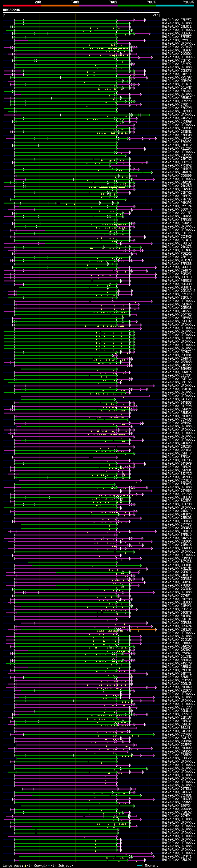Select row 'UniRef100_Q2W222'
The image size is (197, 868).
(x=177, y=155)
